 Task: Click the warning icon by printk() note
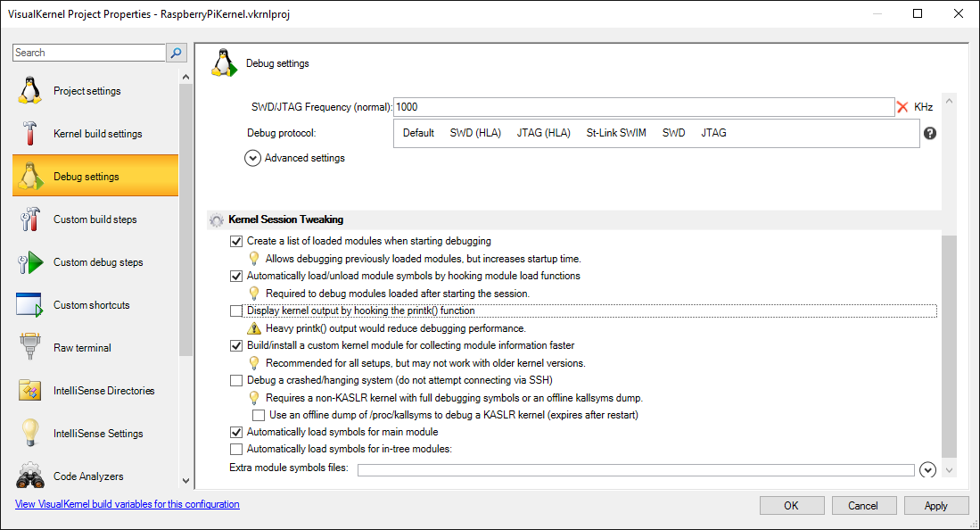pos(254,327)
